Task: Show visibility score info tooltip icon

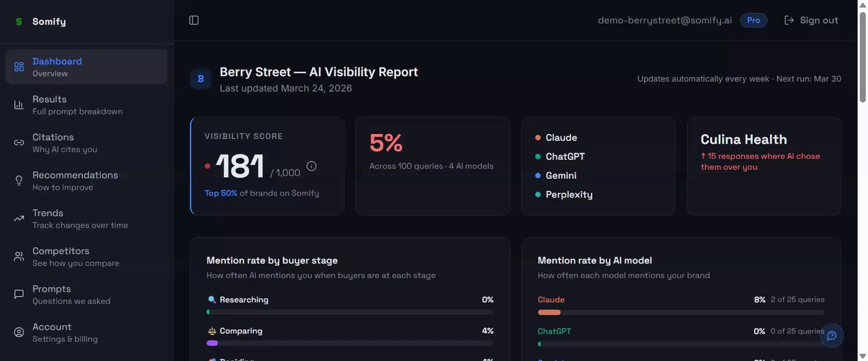Action: (311, 166)
